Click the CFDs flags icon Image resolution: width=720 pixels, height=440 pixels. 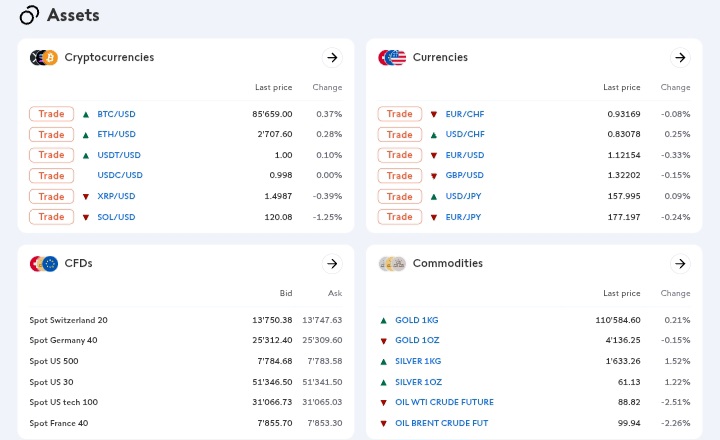pos(44,264)
